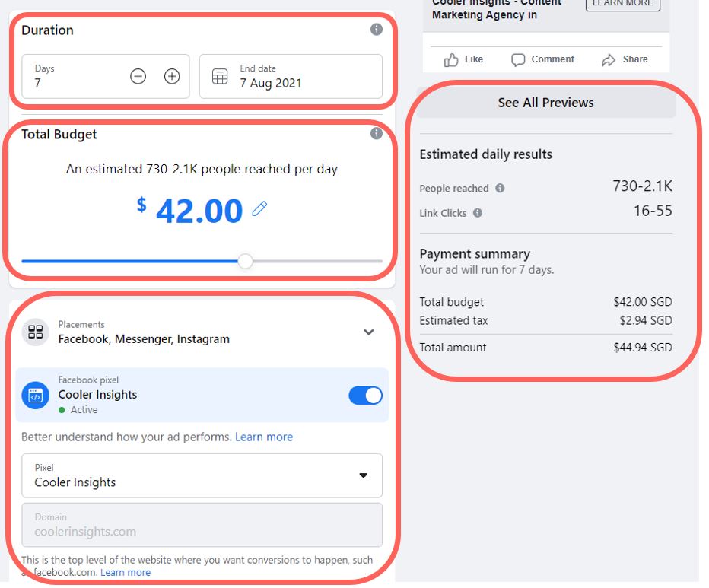The image size is (709, 588).
Task: Click the Comment speech bubble icon
Action: pos(518,59)
